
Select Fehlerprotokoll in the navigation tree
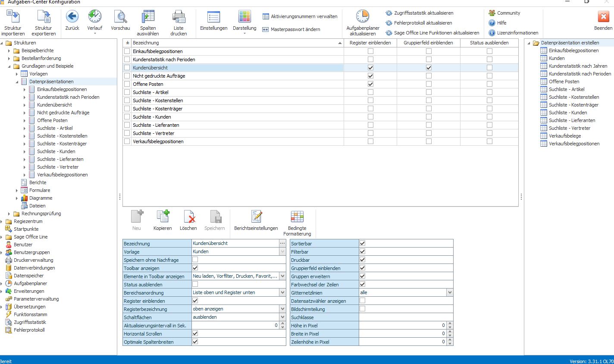(29, 330)
